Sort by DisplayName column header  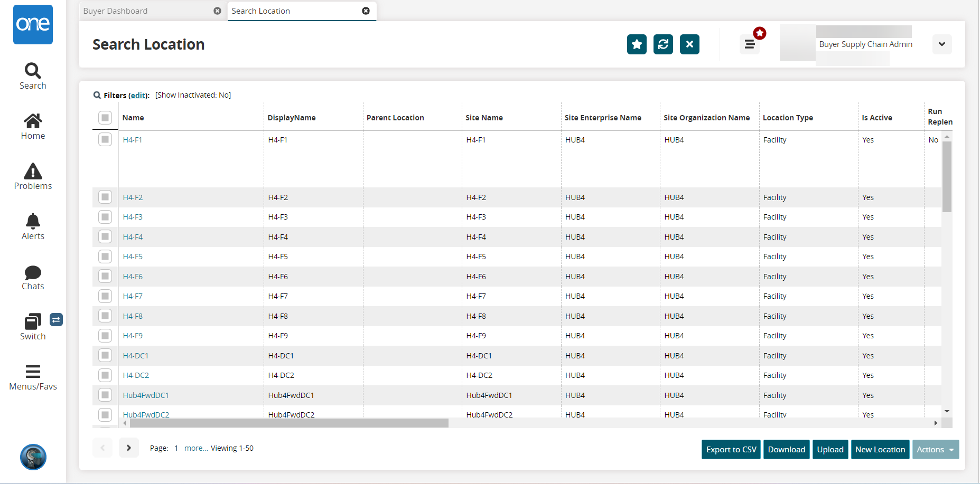coord(292,118)
